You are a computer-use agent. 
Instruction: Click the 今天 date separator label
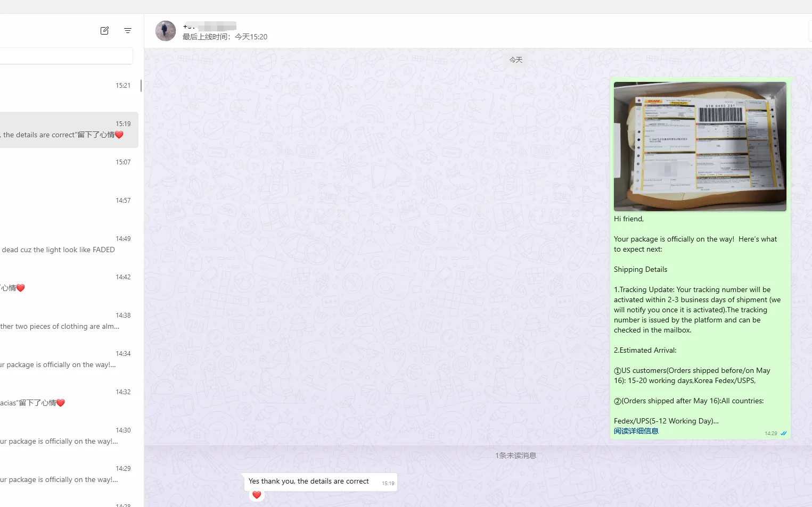[x=516, y=60]
